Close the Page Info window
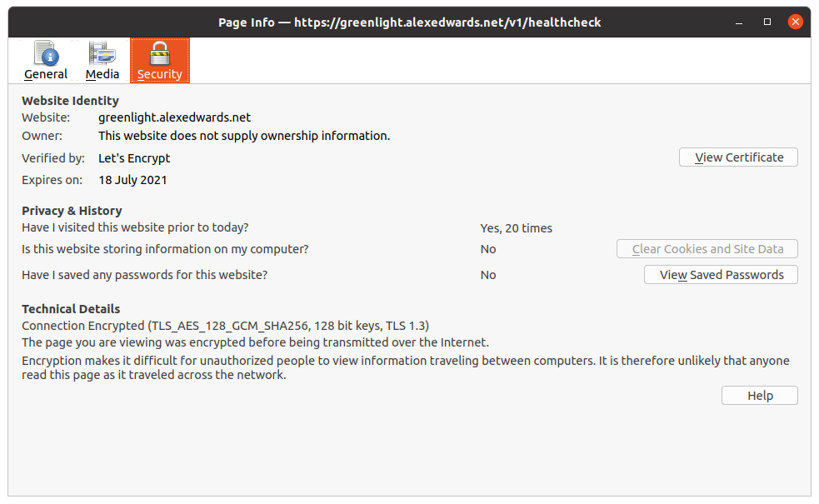The width and height of the screenshot is (819, 504). pyautogui.click(x=795, y=22)
